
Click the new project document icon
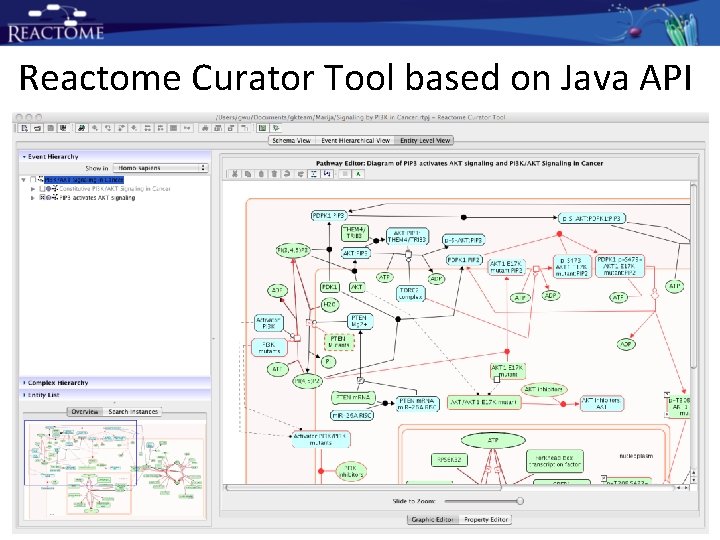pos(25,129)
